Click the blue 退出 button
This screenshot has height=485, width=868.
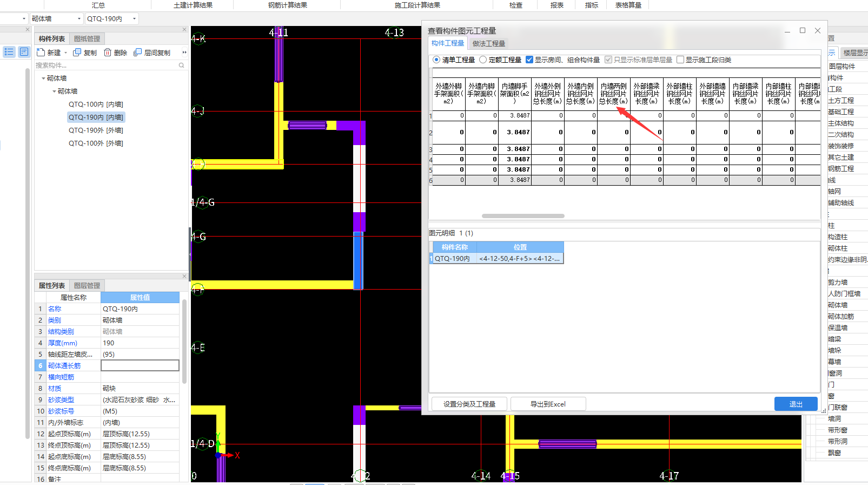[x=796, y=404]
